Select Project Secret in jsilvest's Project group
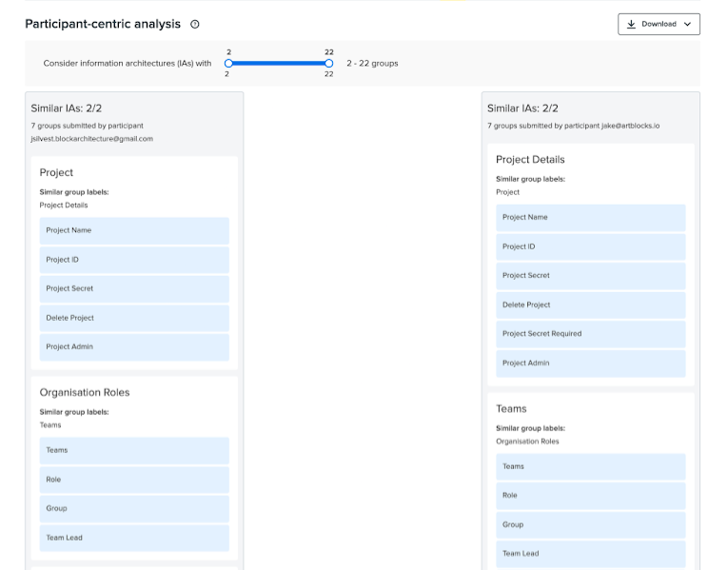The height and width of the screenshot is (570, 728). (134, 288)
